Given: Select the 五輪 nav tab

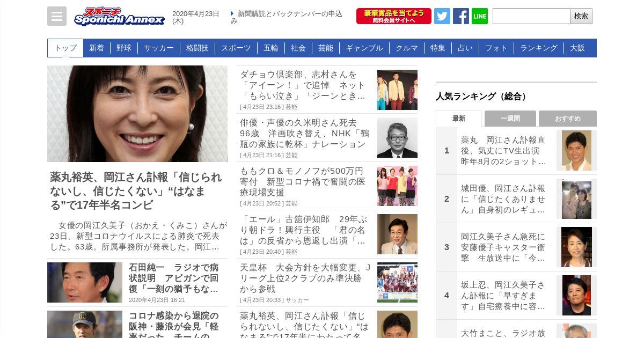Looking at the screenshot, I should (271, 48).
